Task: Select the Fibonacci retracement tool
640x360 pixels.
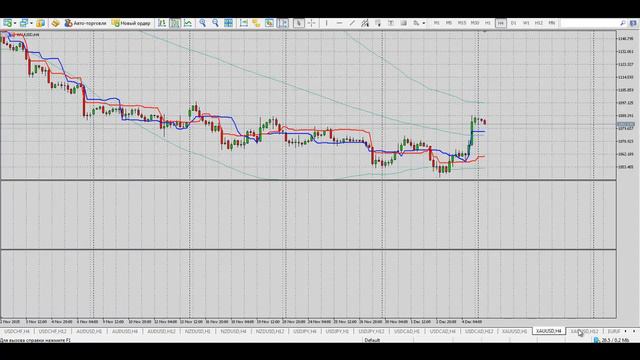Action: [378, 23]
